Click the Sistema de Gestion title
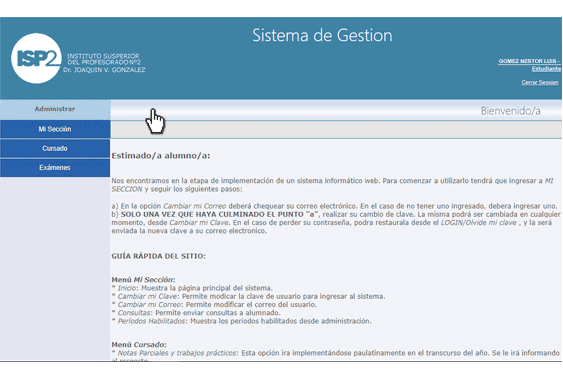This screenshot has width=563, height=375. point(322,36)
